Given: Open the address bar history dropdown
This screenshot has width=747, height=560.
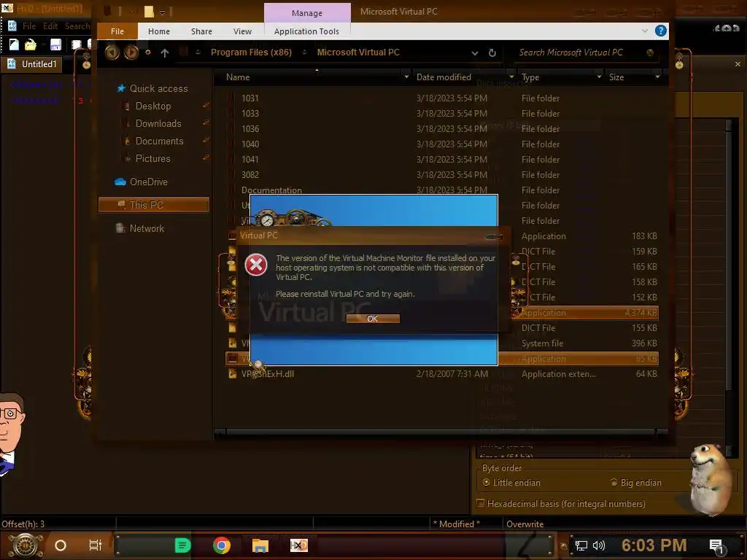Looking at the screenshot, I should (474, 53).
